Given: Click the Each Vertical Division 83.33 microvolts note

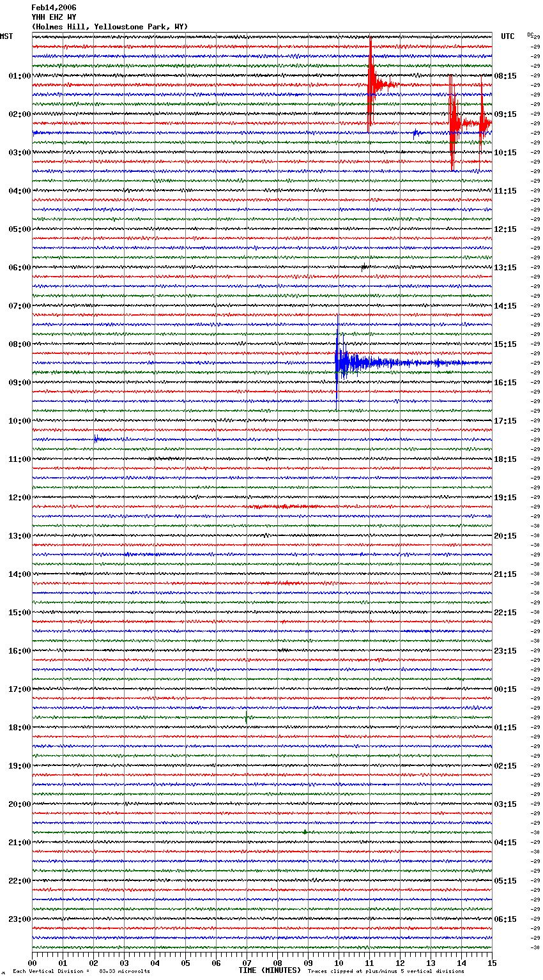Looking at the screenshot, I should pyautogui.click(x=81, y=971).
